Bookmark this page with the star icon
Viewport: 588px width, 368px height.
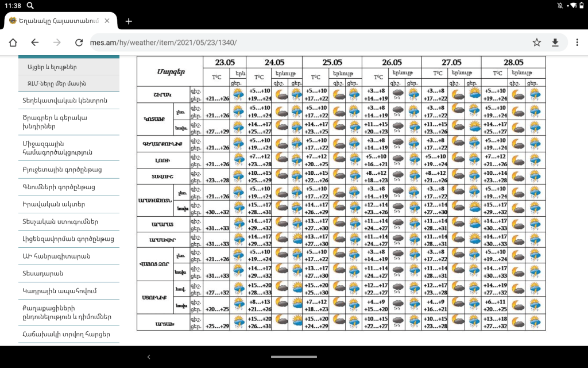(x=536, y=43)
